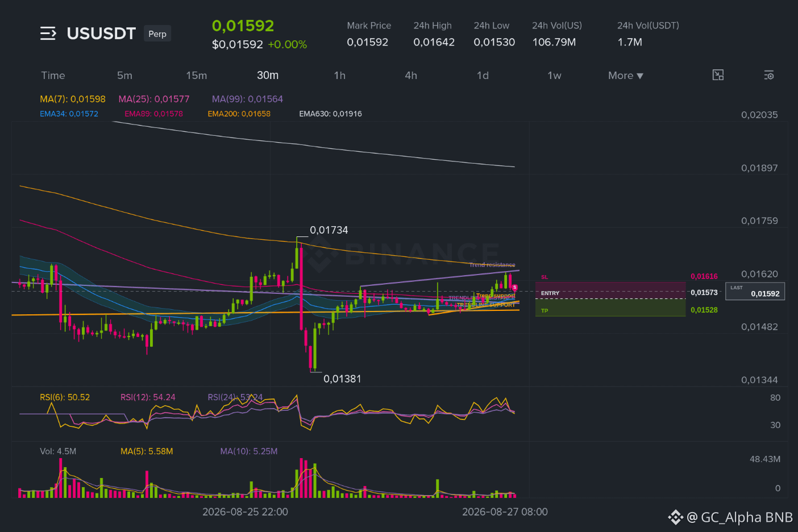This screenshot has width=798, height=532.
Task: Click the MA(7) indicator label
Action: point(73,99)
